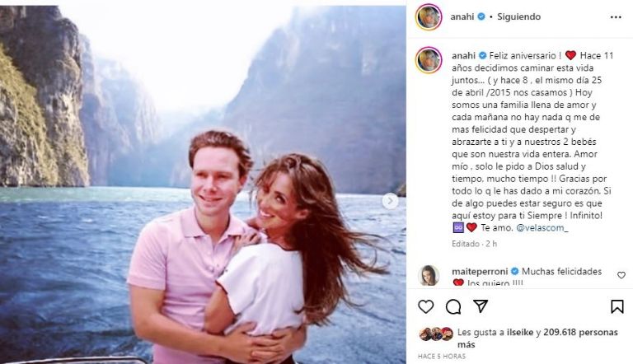Open maiteperroni's profile picture
633x364 pixels.
tap(429, 276)
